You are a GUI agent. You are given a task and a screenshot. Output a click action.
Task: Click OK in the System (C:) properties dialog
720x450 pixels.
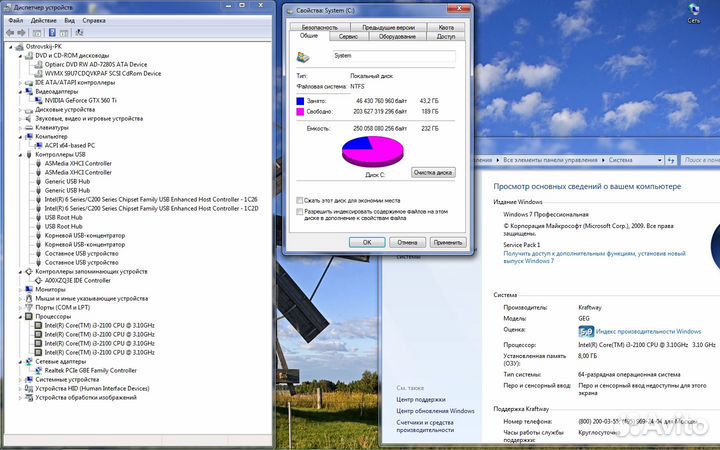click(x=367, y=242)
